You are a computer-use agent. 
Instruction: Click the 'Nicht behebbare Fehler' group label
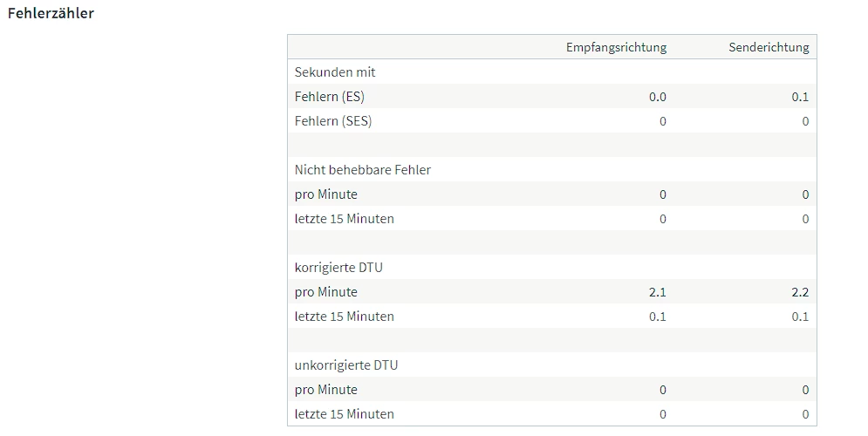[363, 170]
